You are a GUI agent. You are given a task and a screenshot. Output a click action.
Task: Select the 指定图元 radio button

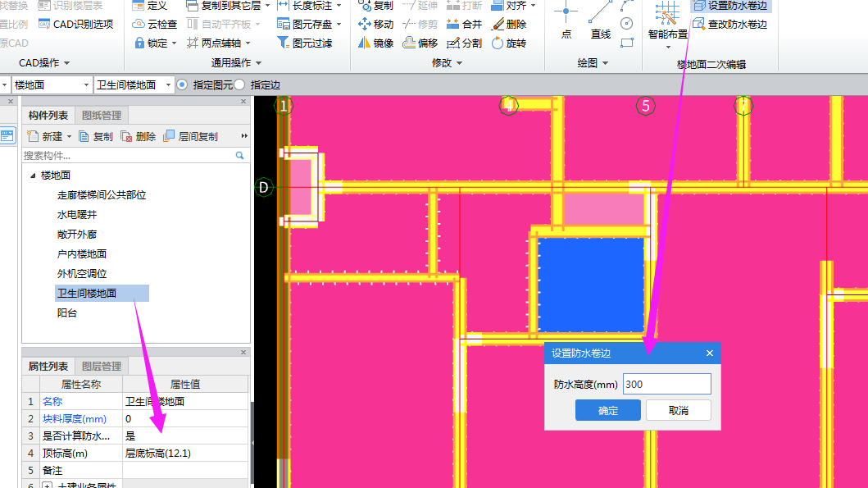(182, 84)
